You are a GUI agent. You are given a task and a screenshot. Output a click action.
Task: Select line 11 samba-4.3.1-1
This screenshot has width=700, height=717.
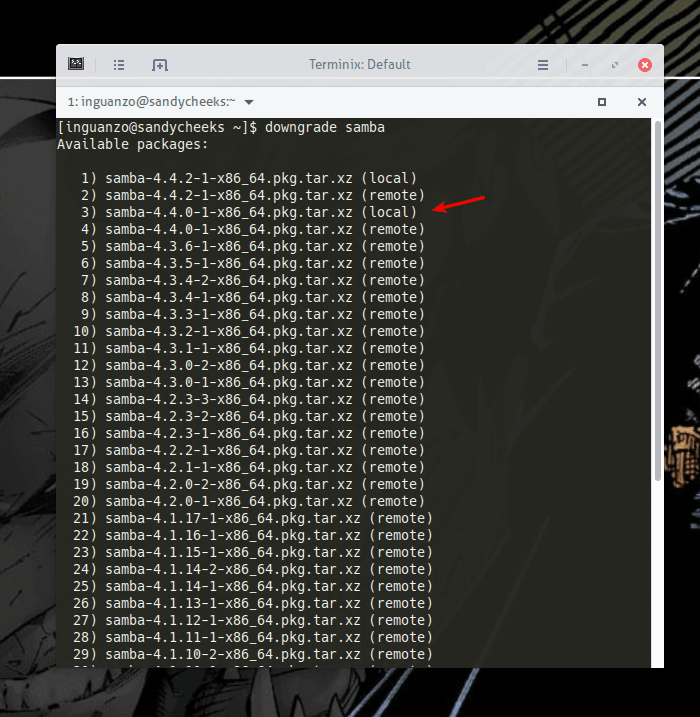point(249,348)
